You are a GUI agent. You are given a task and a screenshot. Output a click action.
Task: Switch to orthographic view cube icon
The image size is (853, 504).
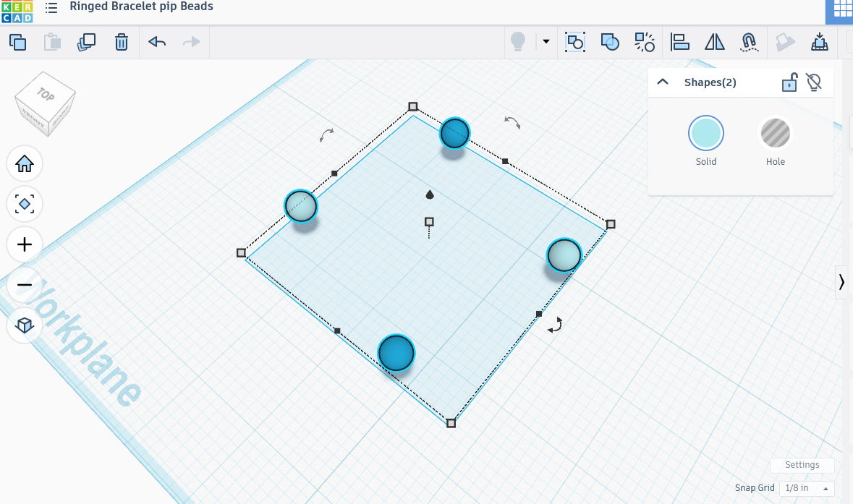[x=25, y=325]
